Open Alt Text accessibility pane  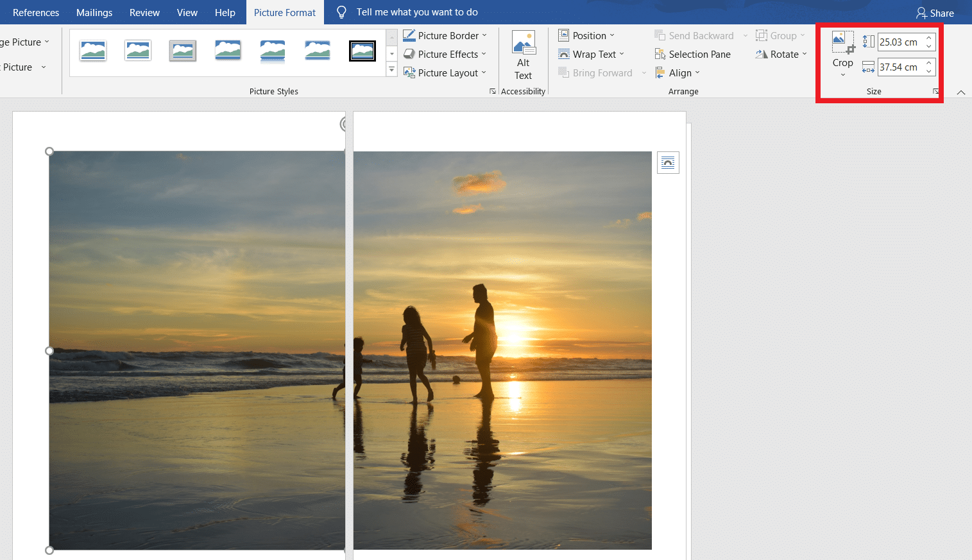(524, 56)
